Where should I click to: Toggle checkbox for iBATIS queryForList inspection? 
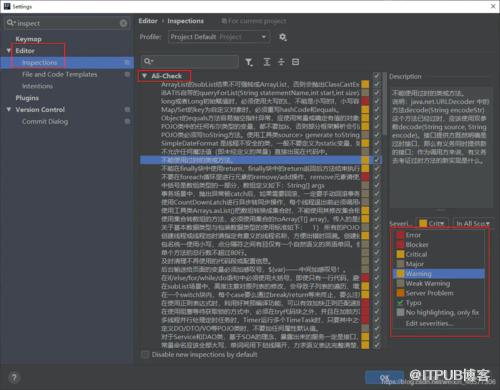377,93
